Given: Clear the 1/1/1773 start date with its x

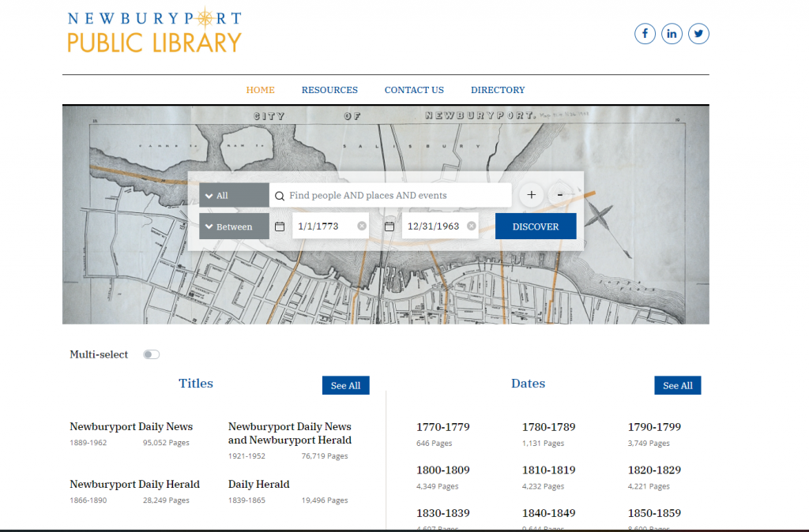Looking at the screenshot, I should pos(362,225).
